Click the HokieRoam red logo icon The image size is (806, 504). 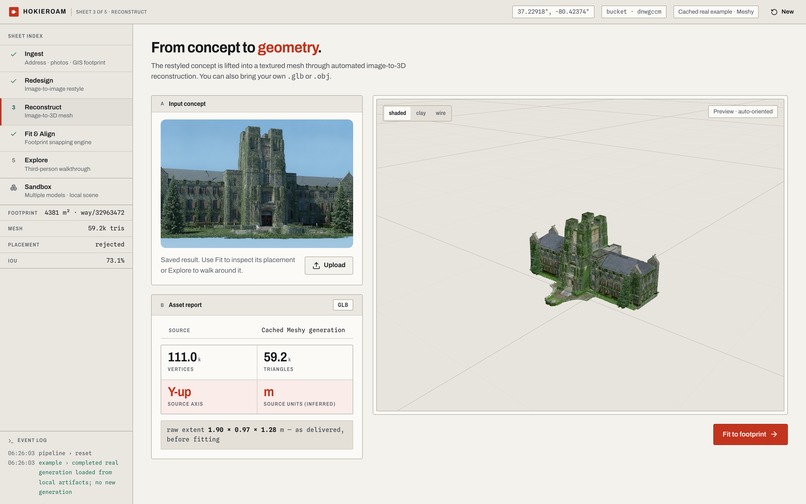coord(13,11)
